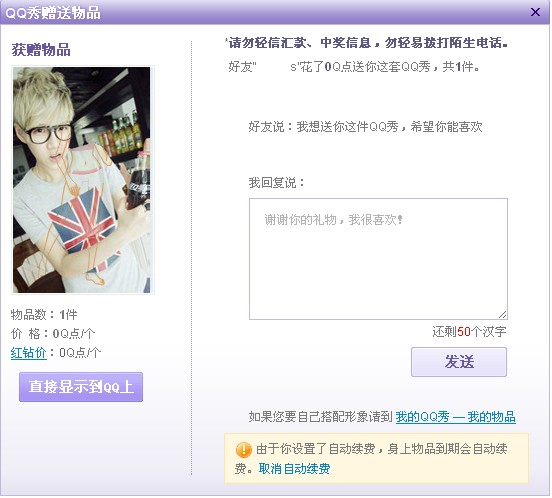This screenshot has height=498, width=552.
Task: Click the 价格 0Q点/个 line
Action: pyautogui.click(x=53, y=333)
